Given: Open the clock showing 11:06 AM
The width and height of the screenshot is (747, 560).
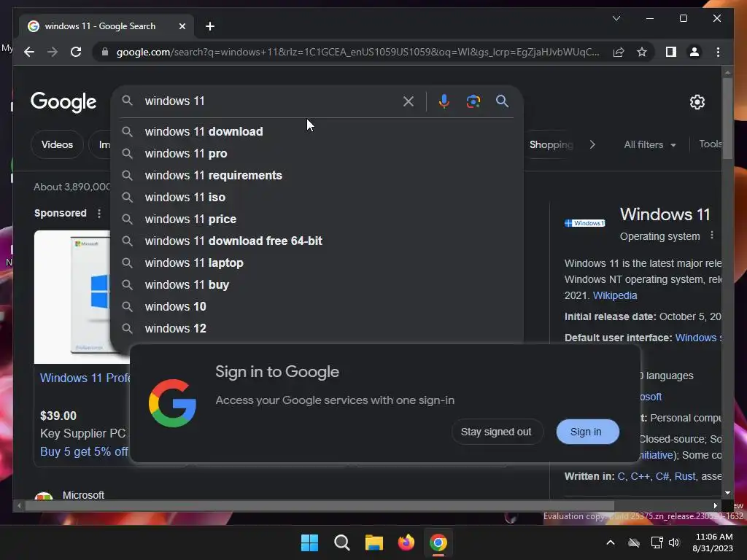Looking at the screenshot, I should [713, 542].
